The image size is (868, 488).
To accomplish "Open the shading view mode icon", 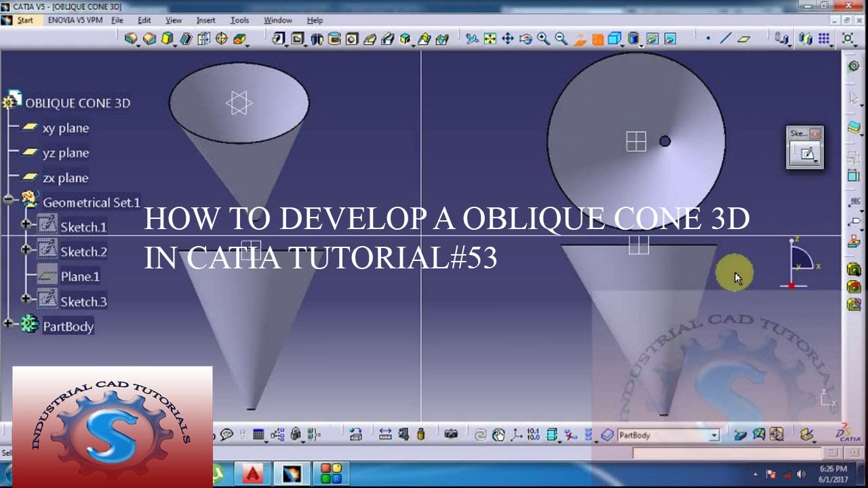I will (x=633, y=39).
